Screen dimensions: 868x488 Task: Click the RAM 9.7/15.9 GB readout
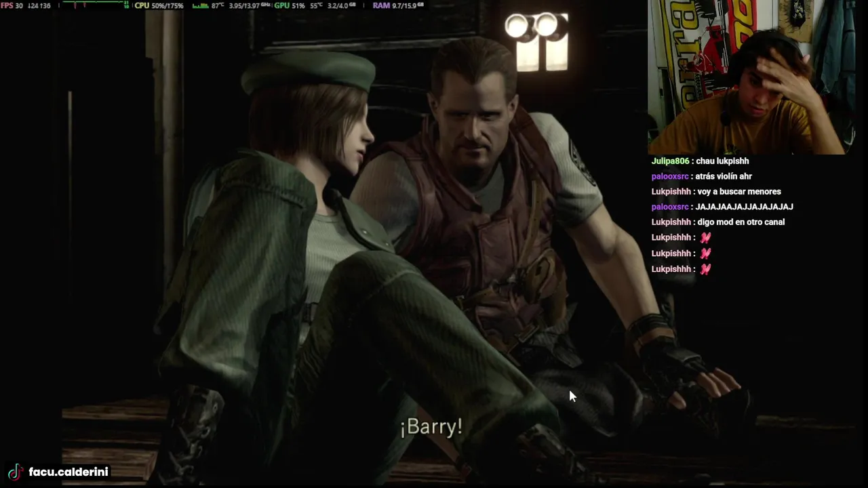click(398, 5)
